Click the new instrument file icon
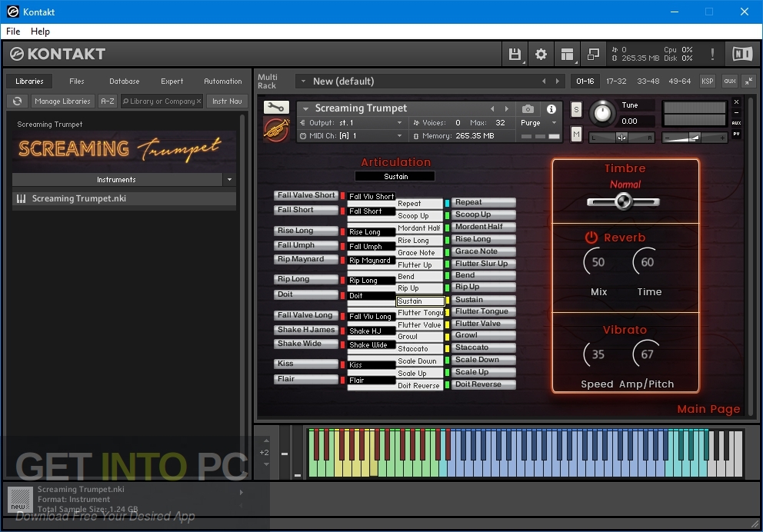This screenshot has height=532, width=763. coord(19,500)
